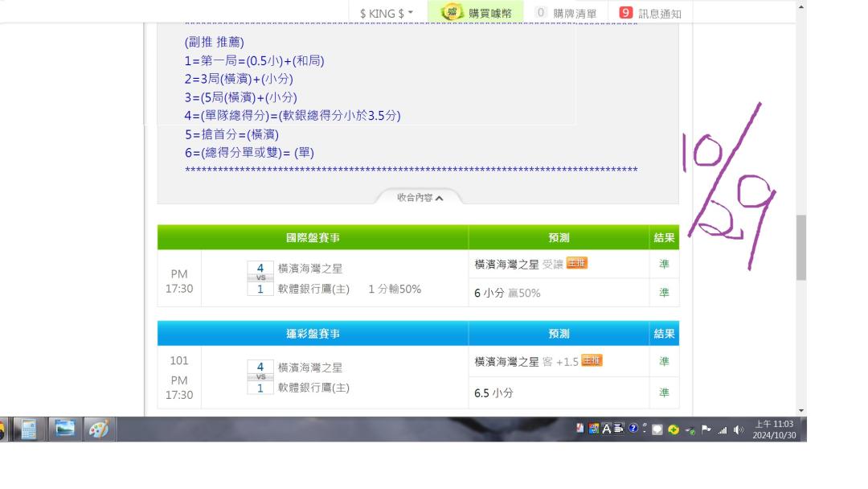The image size is (868, 489).
Task: Open Calculator from the taskbar
Action: pos(29,429)
